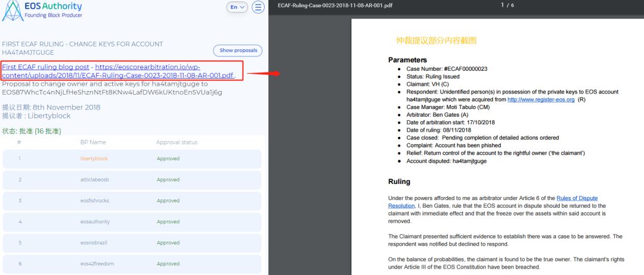Click the register-eos.org link in the PDF
This screenshot has width=644, height=275.
pyautogui.click(x=541, y=99)
